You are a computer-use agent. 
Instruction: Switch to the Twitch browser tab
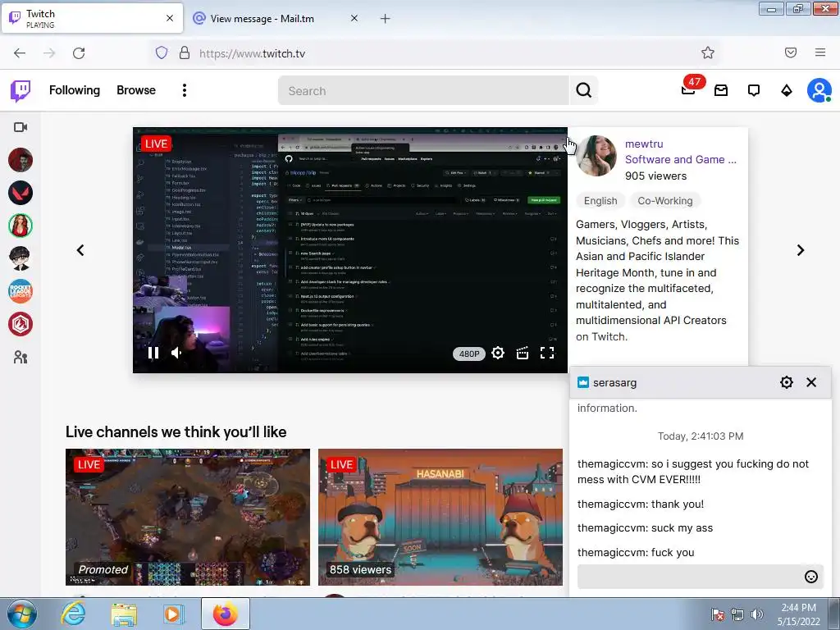(x=92, y=18)
